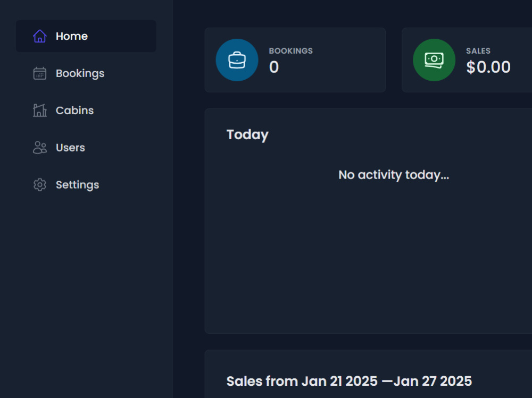Image resolution: width=532 pixels, height=398 pixels.
Task: Click the green banknote sales icon
Action: (434, 60)
